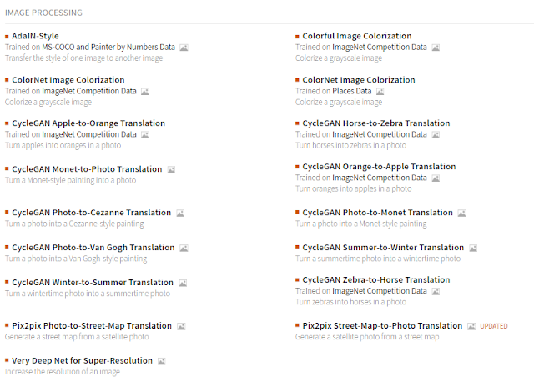This screenshot has width=534, height=392.
Task: Click 'Turn a Monet-style painting into a photo'
Action: coord(70,180)
